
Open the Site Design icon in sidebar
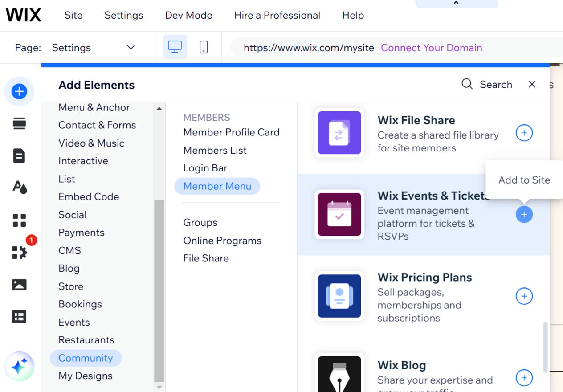click(x=19, y=188)
